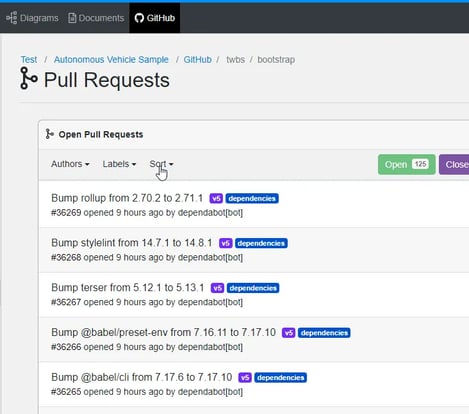Click dependencies label on stylelint row
Screen dimensions: 469x414
[261, 243]
